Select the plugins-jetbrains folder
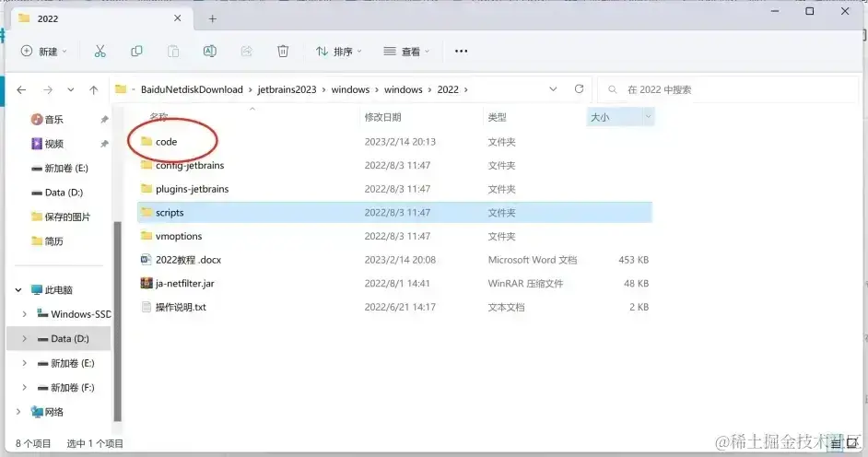Image resolution: width=868 pixels, height=457 pixels. pos(192,189)
